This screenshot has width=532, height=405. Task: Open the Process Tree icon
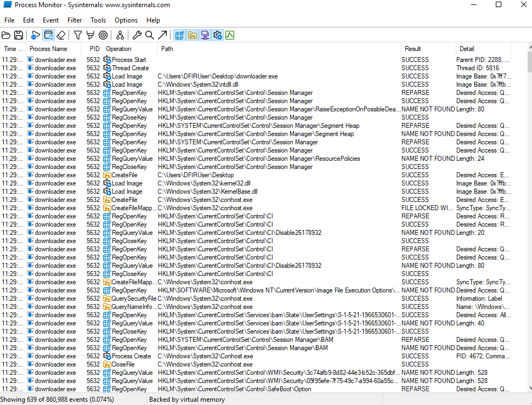pos(120,35)
